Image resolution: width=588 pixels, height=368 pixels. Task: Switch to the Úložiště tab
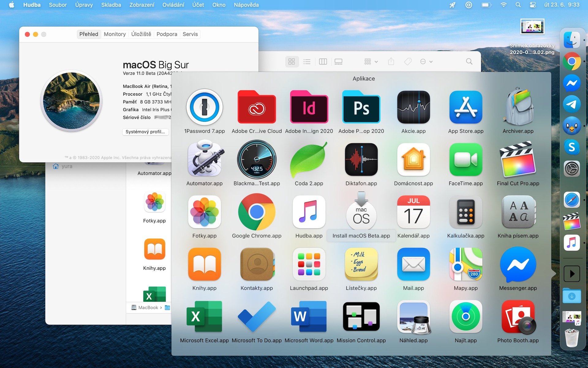(x=141, y=34)
